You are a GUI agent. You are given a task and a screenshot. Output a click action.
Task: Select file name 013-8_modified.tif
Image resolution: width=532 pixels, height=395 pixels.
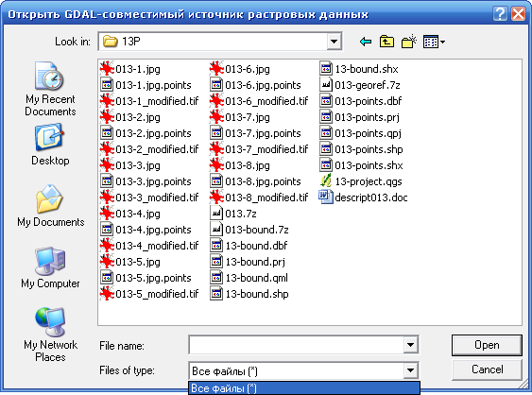(266, 197)
